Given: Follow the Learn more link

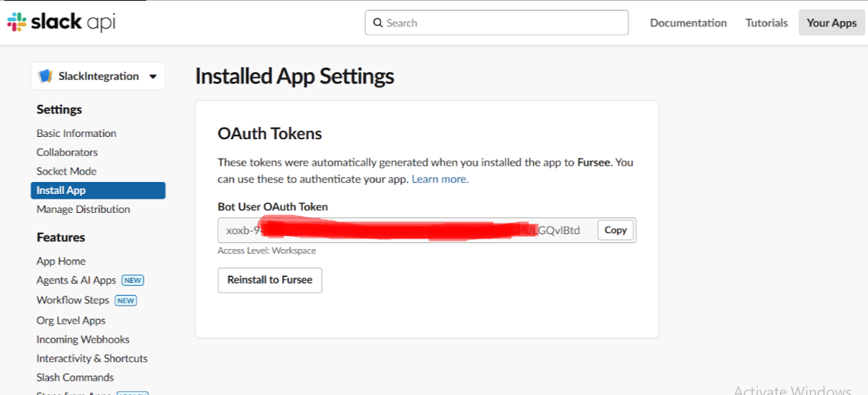Looking at the screenshot, I should 440,180.
